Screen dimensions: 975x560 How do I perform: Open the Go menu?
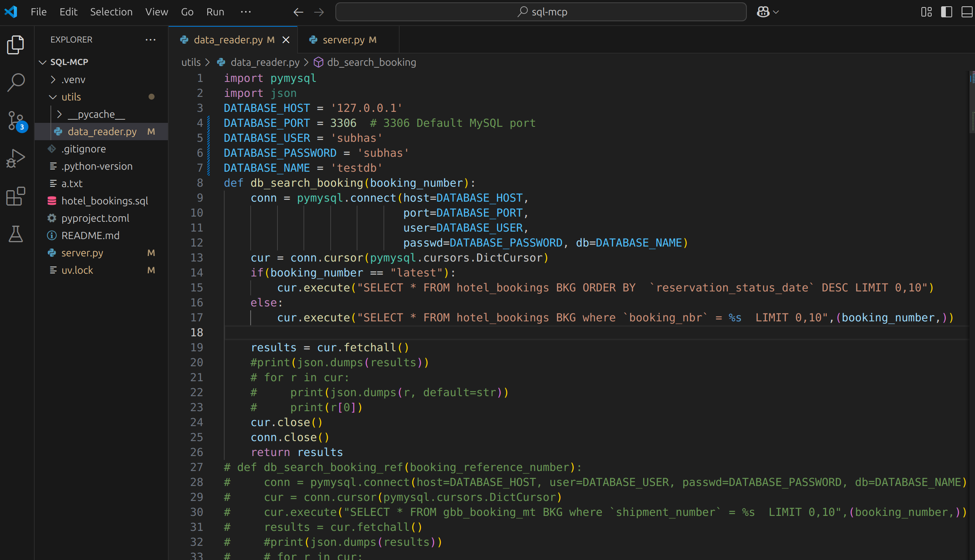pyautogui.click(x=187, y=12)
